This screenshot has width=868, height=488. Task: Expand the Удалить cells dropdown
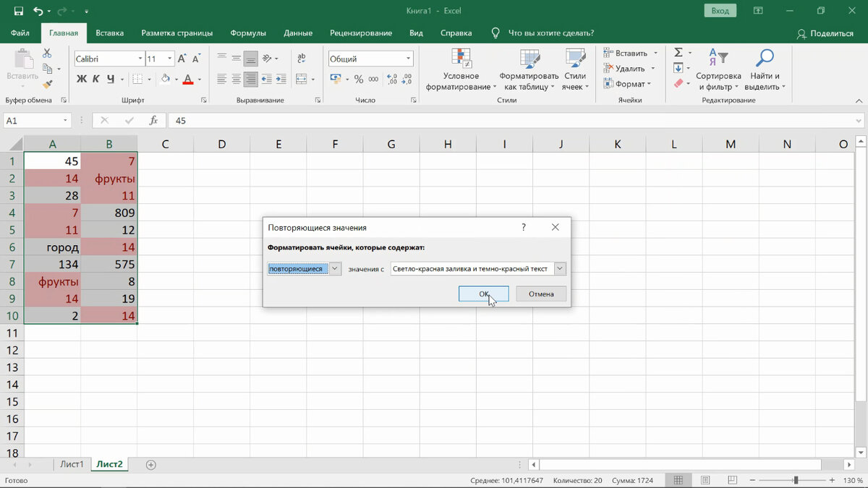(652, 69)
